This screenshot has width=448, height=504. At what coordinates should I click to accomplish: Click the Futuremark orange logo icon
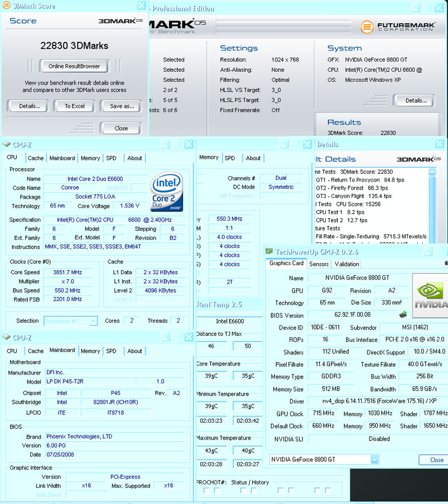click(x=366, y=27)
